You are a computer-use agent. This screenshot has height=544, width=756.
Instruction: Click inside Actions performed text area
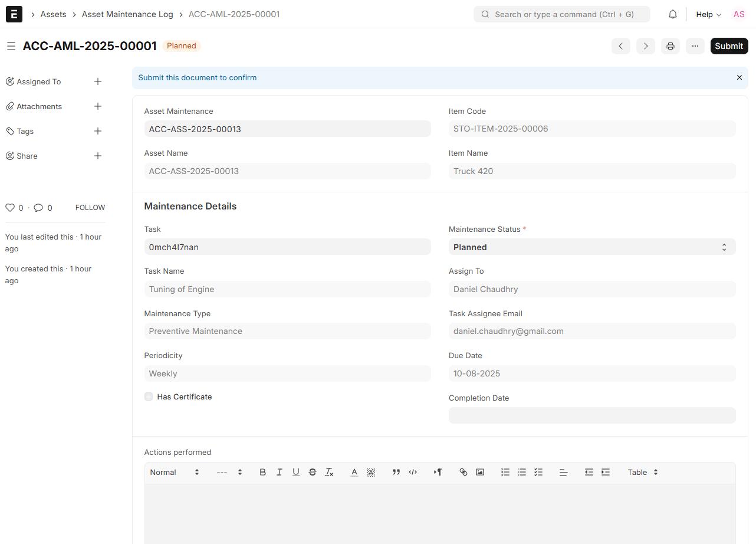tap(440, 514)
